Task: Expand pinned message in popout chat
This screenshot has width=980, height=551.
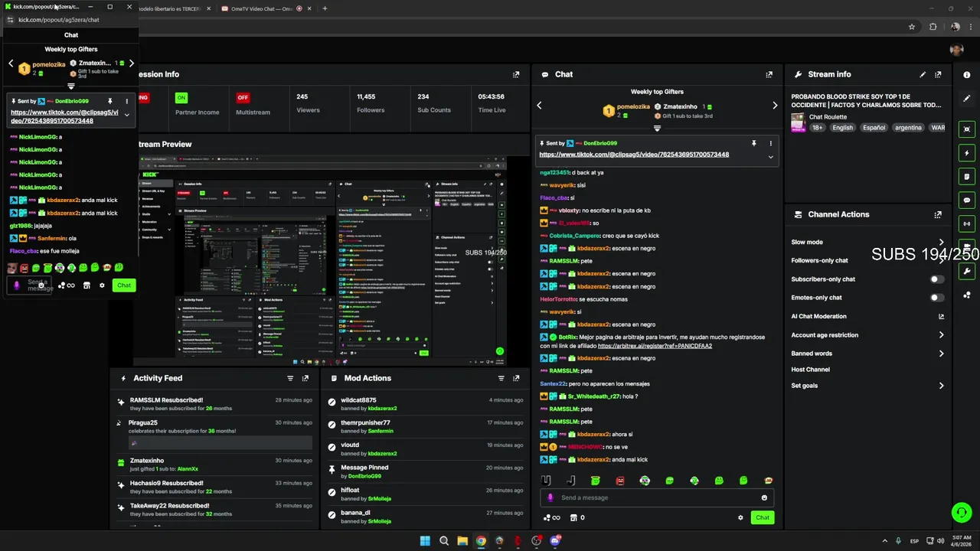Action: [126, 115]
